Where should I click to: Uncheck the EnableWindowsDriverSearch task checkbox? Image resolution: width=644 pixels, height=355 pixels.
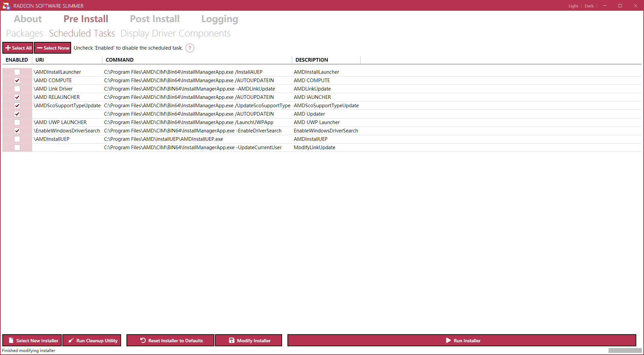tap(17, 131)
